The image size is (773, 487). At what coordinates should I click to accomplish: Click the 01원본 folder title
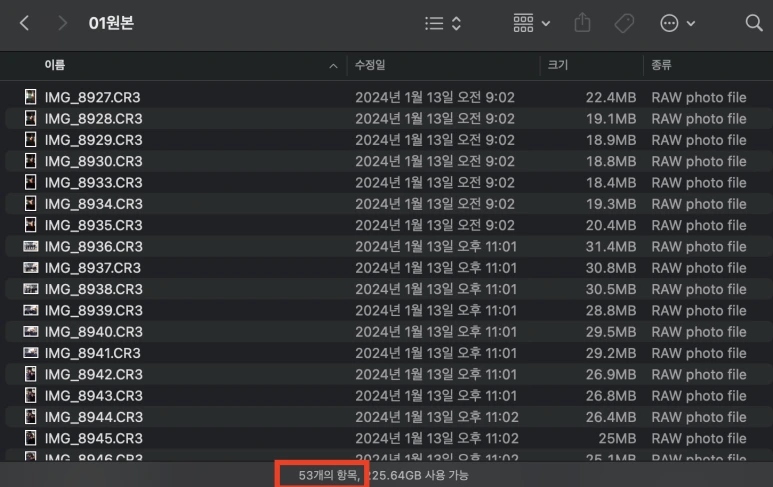coord(111,23)
